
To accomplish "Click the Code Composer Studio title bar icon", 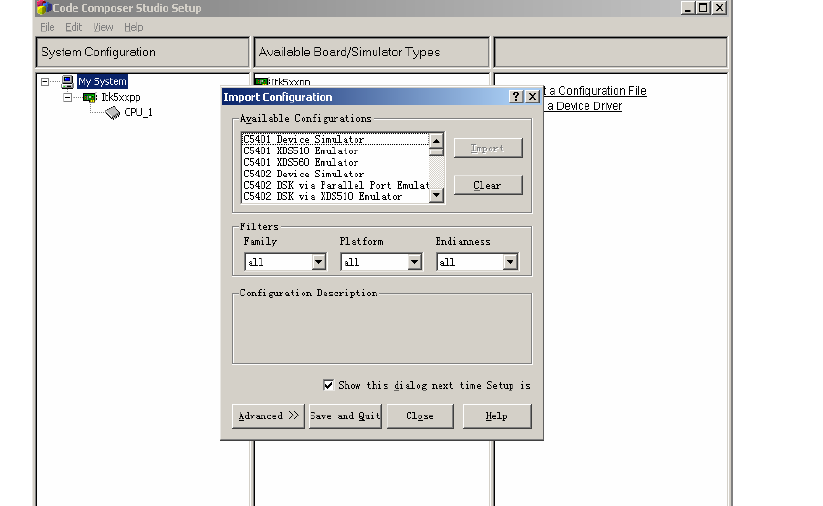I will coord(44,7).
